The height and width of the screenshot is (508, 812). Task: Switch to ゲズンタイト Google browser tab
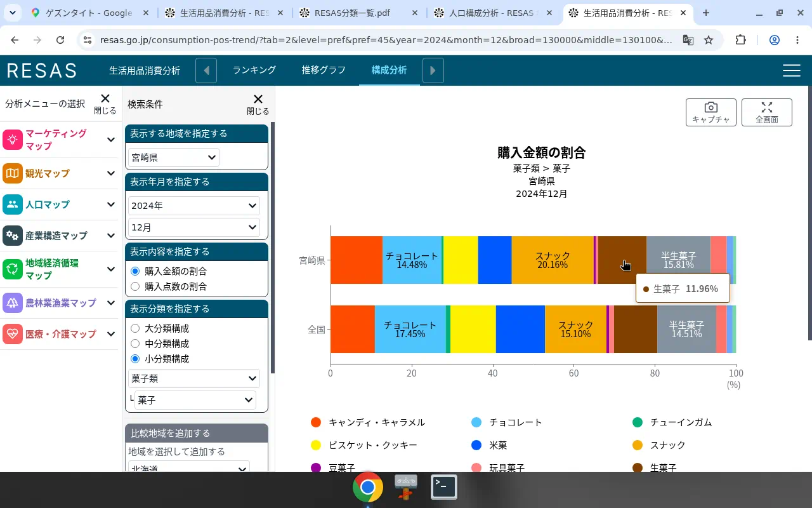click(x=90, y=13)
